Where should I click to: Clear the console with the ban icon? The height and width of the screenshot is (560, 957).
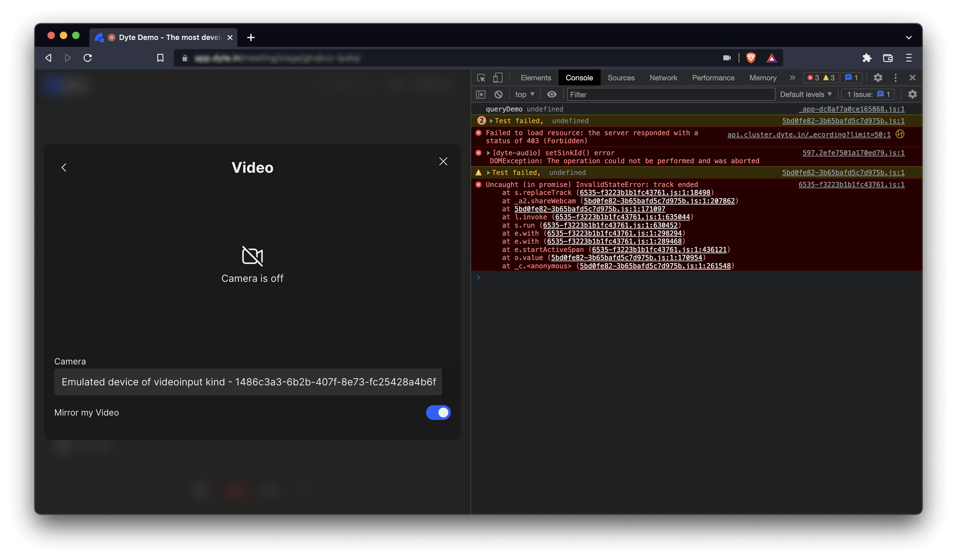[499, 94]
